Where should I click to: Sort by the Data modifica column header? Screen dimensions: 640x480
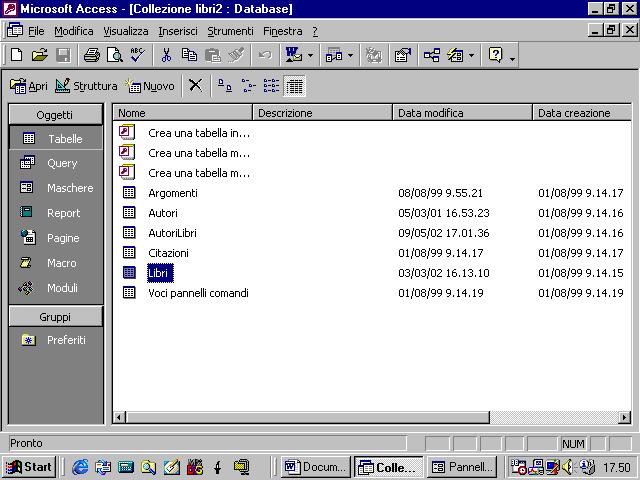(x=462, y=113)
